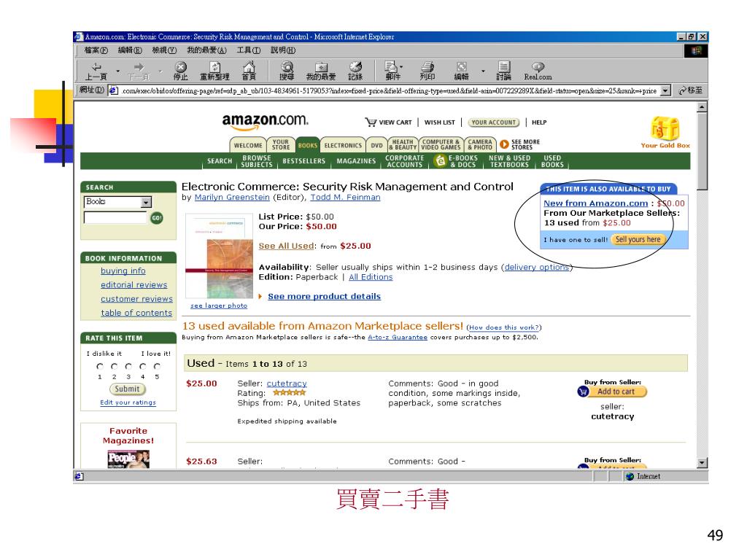Viewport: 747px width, 560px height.
Task: Click the IE Back arrow icon
Action: [97, 67]
